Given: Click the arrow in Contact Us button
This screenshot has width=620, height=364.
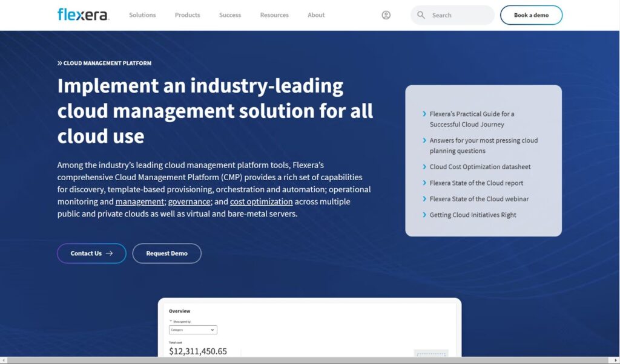Looking at the screenshot, I should (x=110, y=253).
